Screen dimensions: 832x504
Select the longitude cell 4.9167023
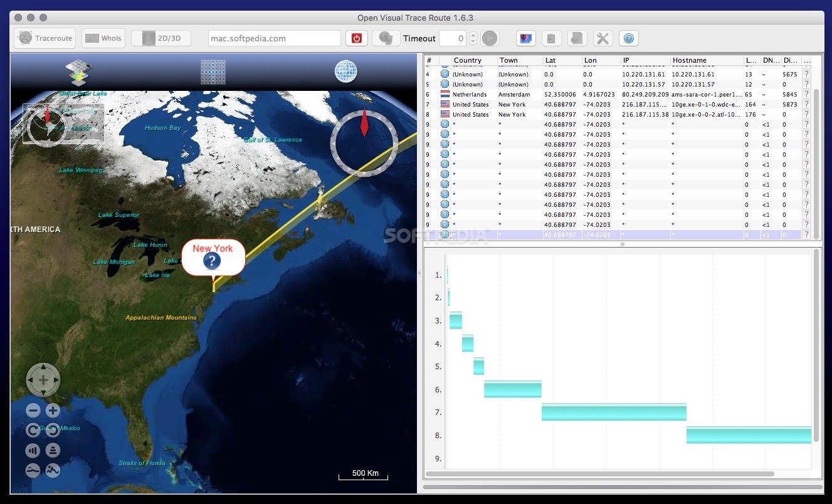pyautogui.click(x=601, y=94)
